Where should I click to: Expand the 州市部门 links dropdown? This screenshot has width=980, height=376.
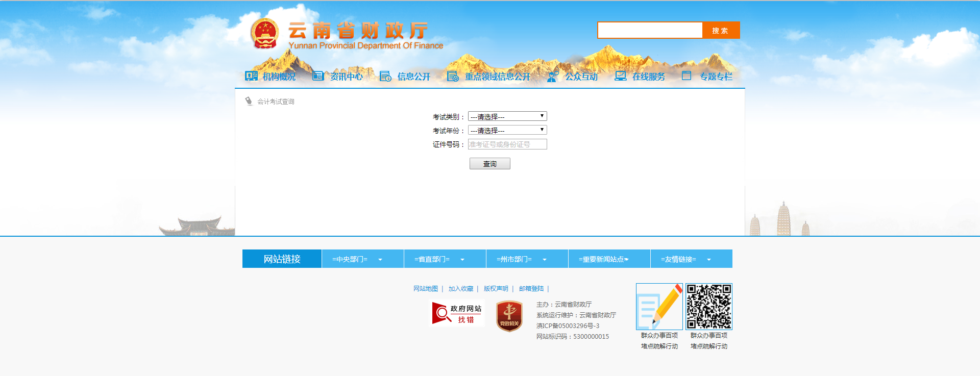(x=527, y=259)
